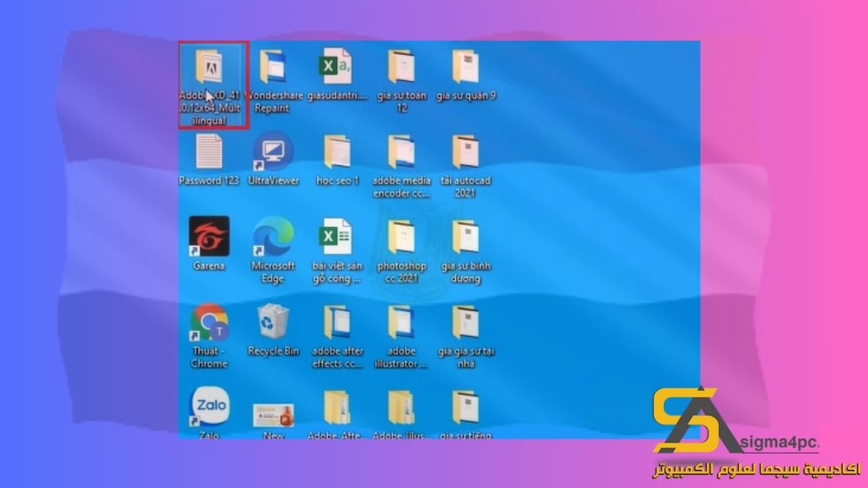
Task: Click the Recycle Bin icon
Action: (273, 322)
